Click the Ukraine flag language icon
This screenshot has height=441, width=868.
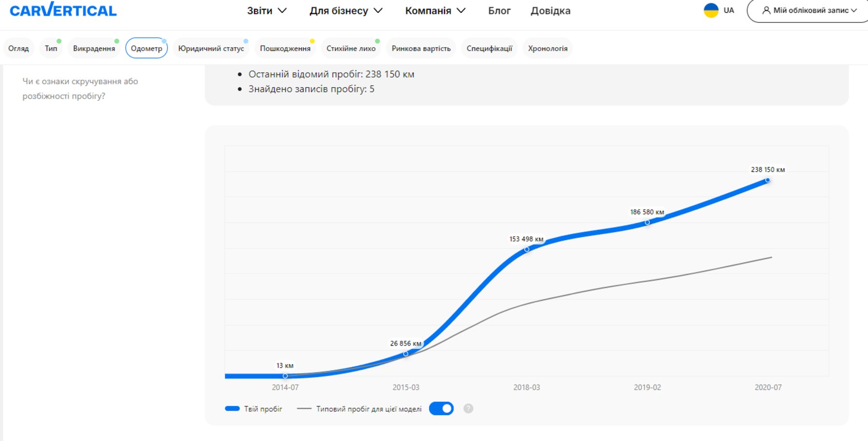tap(711, 10)
